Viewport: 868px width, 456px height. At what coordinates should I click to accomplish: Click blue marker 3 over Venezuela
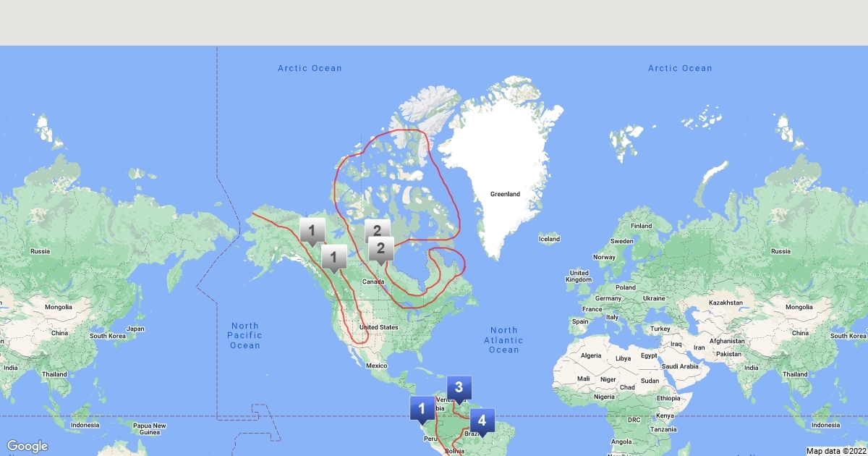(x=459, y=388)
